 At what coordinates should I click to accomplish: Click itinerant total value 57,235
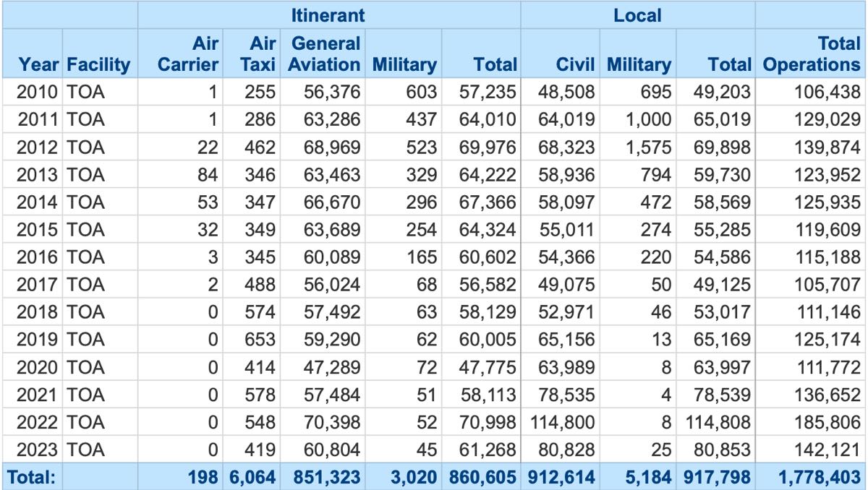tap(490, 92)
